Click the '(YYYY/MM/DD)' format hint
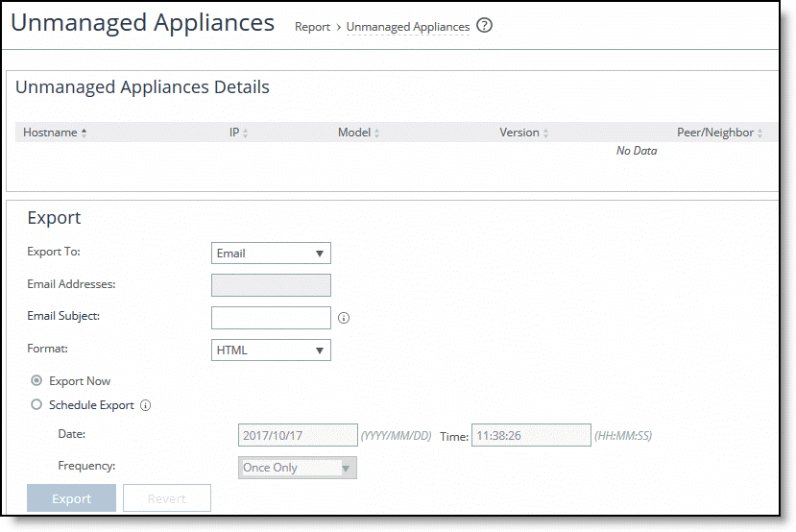Image resolution: width=796 pixels, height=532 pixels. click(x=396, y=436)
